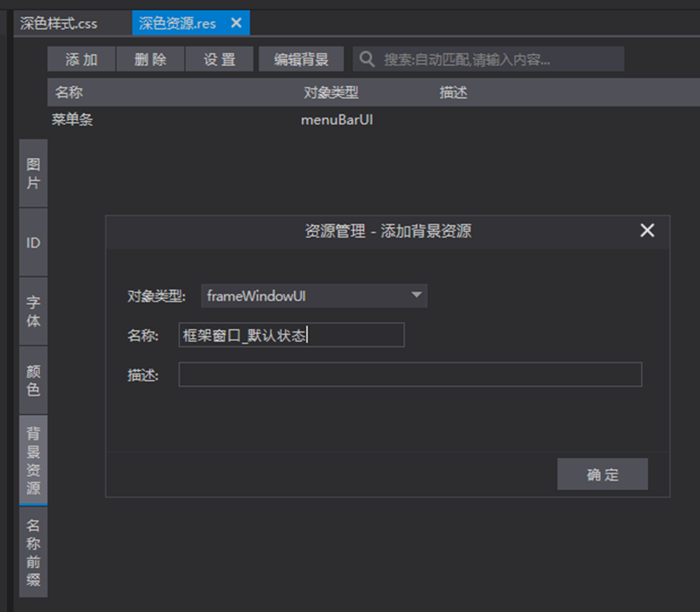
Task: Click the 对象类型 column header
Action: pyautogui.click(x=331, y=92)
